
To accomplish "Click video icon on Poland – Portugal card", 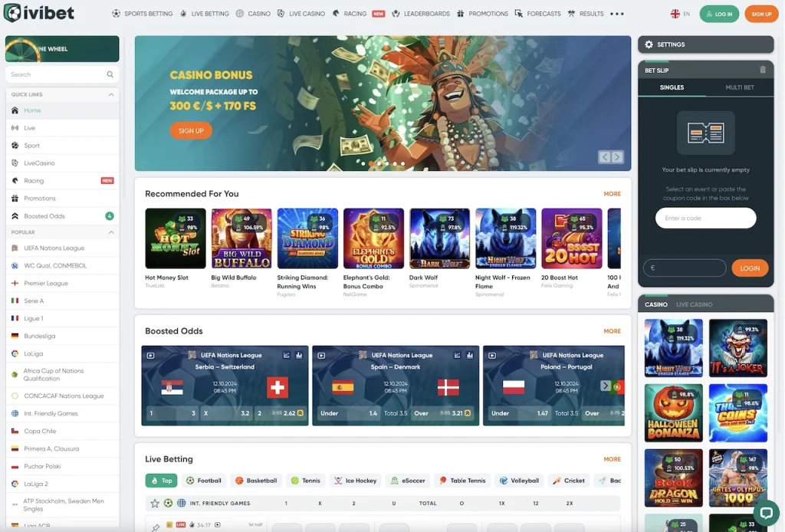I will pos(492,356).
